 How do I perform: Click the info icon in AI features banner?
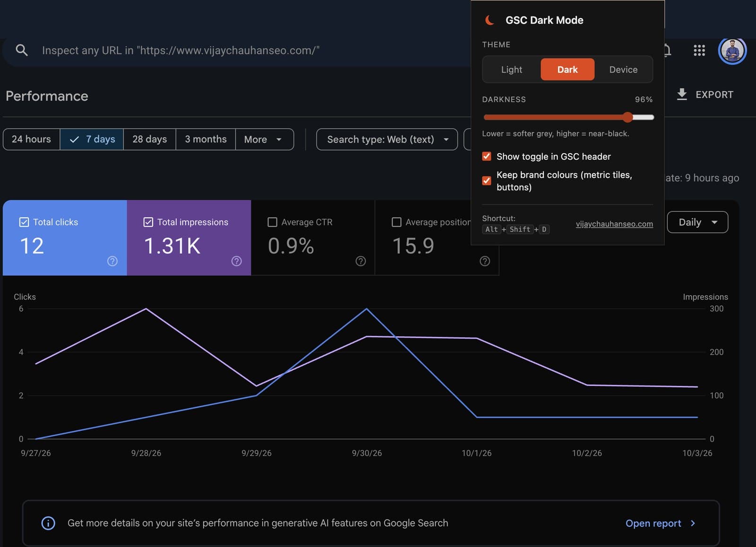[48, 523]
